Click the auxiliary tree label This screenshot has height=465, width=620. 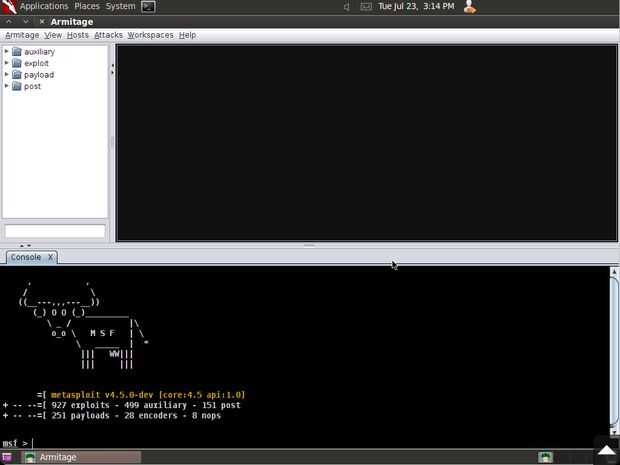coord(40,52)
